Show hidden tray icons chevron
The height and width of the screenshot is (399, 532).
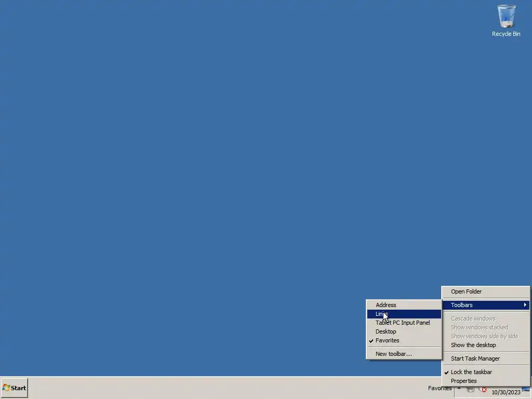(459, 389)
